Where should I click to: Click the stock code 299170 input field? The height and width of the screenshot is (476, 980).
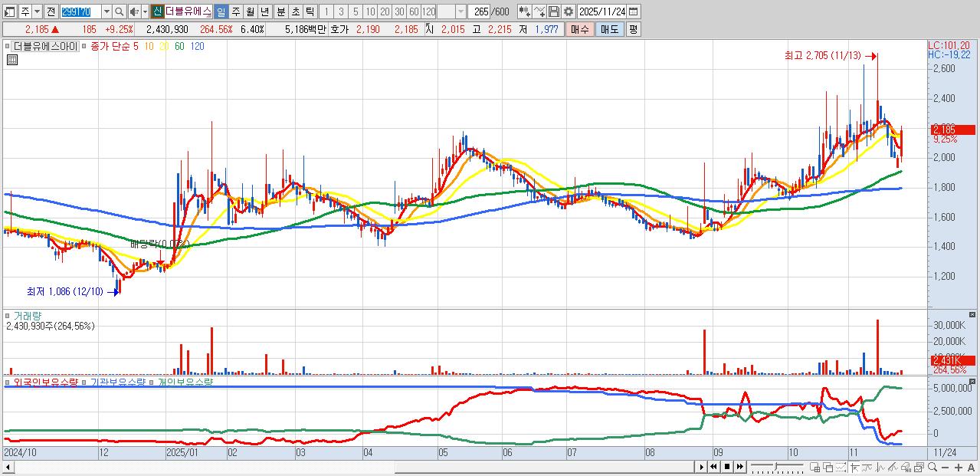click(x=80, y=11)
